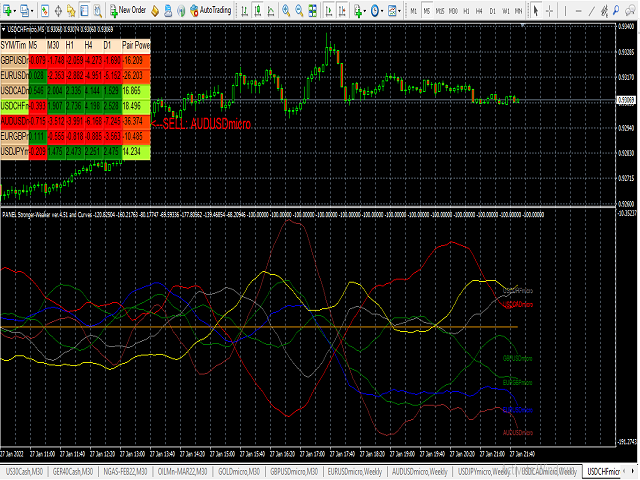Viewport: 640px width, 480px height.
Task: Select the M30 timeframe
Action: [x=453, y=11]
